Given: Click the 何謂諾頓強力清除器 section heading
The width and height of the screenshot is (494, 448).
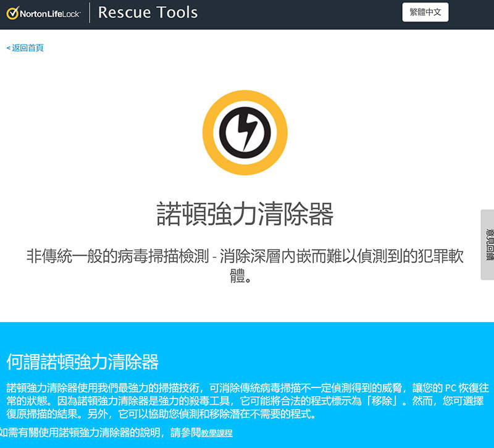Looking at the screenshot, I should click(83, 361).
